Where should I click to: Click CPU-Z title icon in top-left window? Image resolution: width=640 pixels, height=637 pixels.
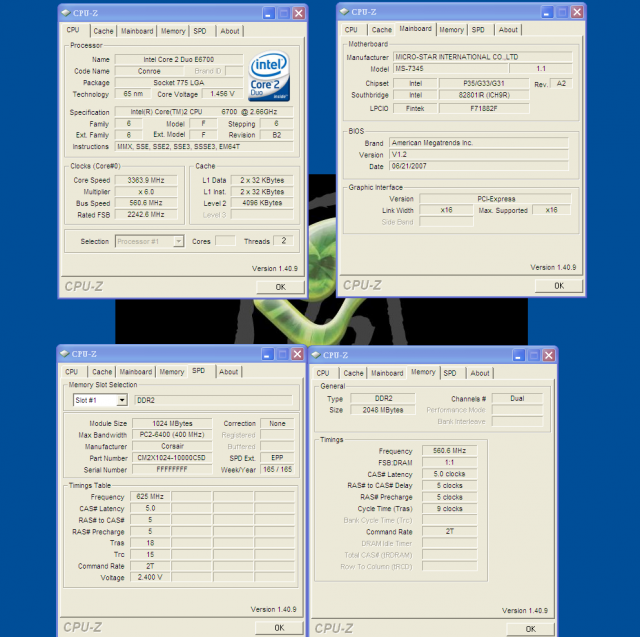[x=66, y=13]
